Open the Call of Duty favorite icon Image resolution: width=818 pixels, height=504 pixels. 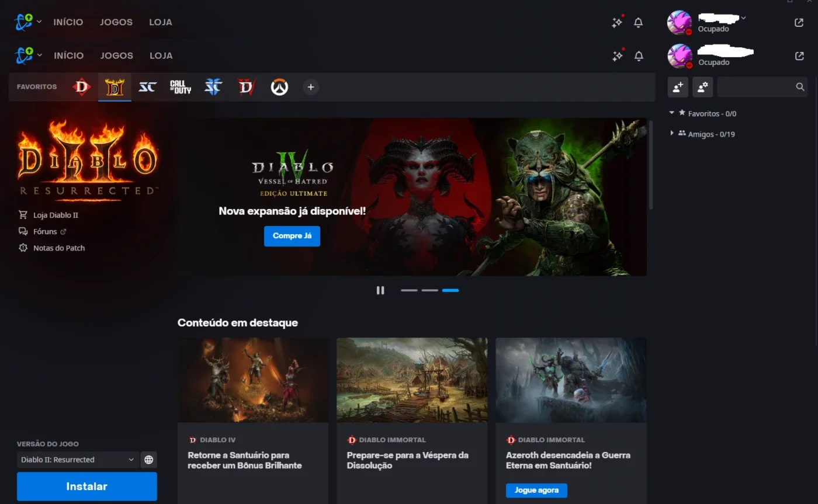tap(181, 87)
